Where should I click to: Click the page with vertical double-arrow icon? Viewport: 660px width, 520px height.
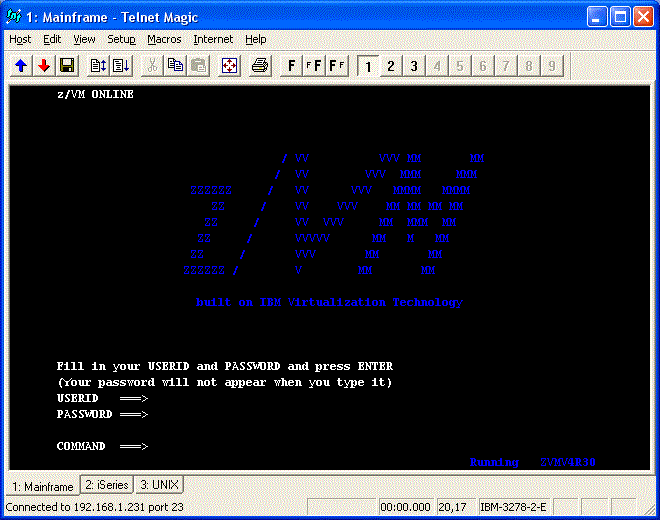[98, 66]
